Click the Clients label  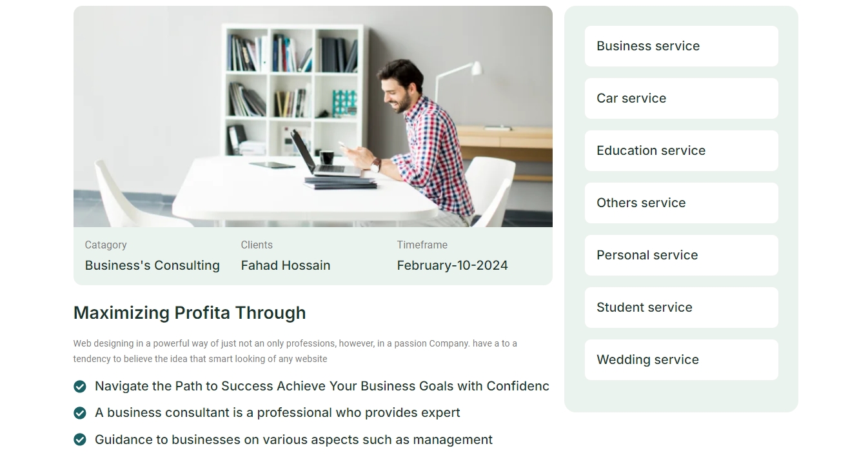coord(257,245)
